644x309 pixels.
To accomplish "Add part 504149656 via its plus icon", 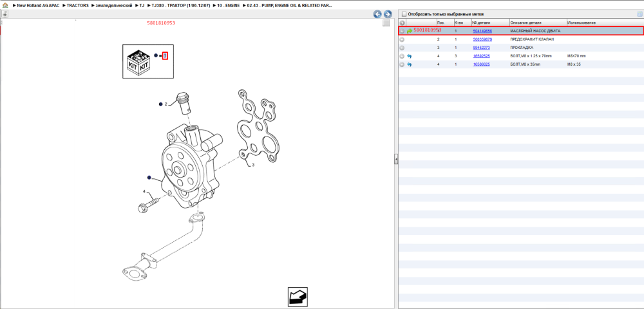I will click(x=402, y=31).
